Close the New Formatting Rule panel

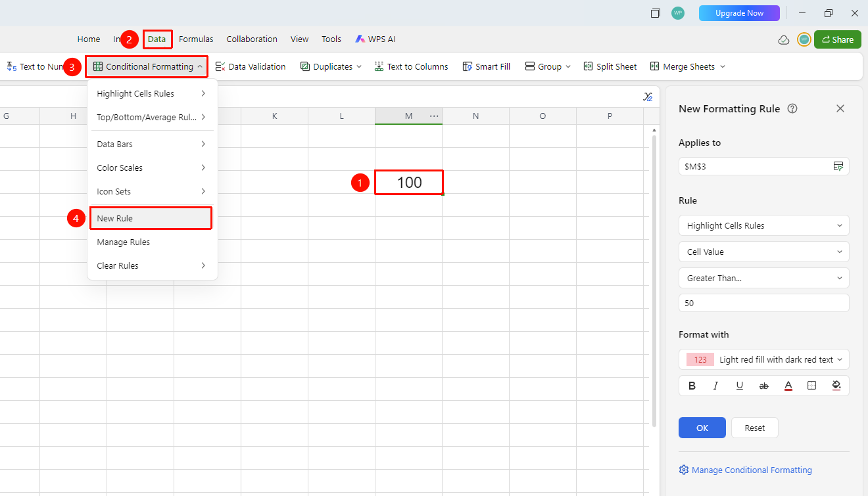[840, 109]
